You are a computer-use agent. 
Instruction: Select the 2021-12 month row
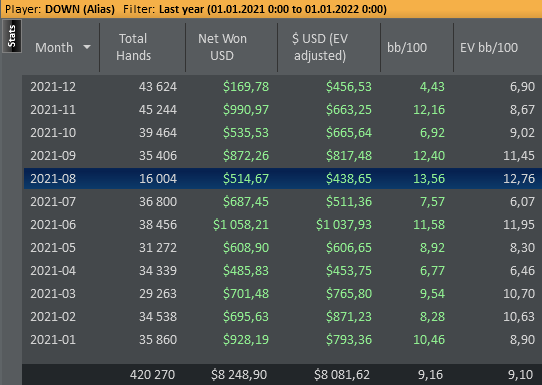[282, 86]
